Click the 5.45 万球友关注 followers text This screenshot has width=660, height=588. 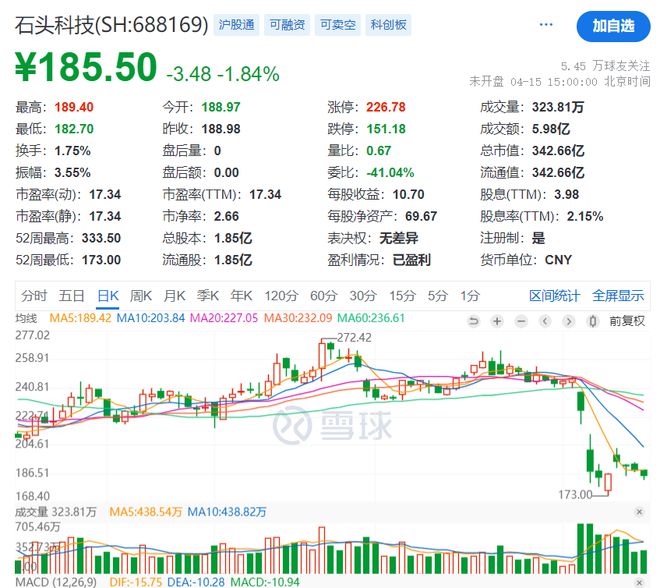click(605, 66)
